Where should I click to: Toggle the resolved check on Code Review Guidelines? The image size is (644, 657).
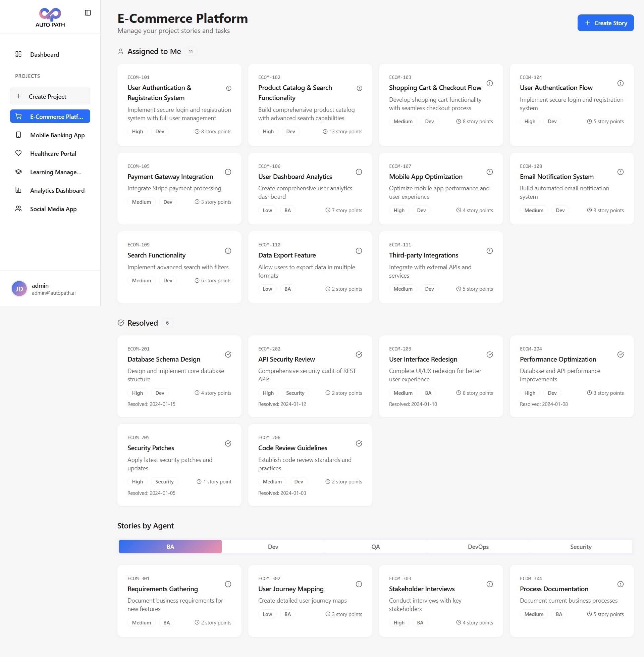click(x=359, y=443)
